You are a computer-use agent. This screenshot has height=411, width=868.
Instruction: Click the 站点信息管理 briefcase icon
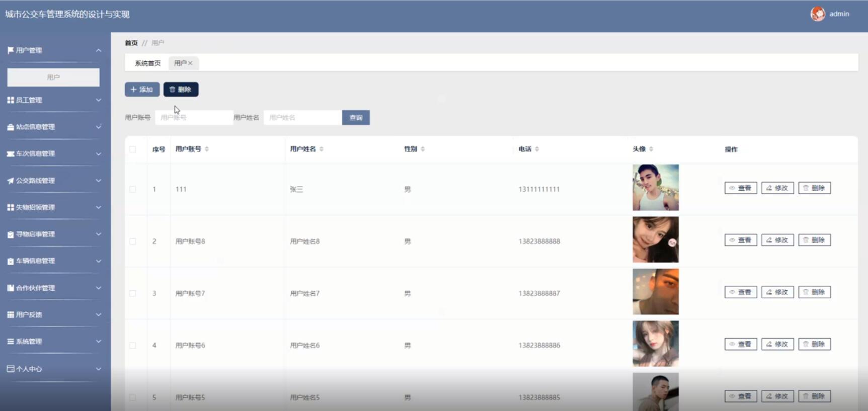[11, 127]
